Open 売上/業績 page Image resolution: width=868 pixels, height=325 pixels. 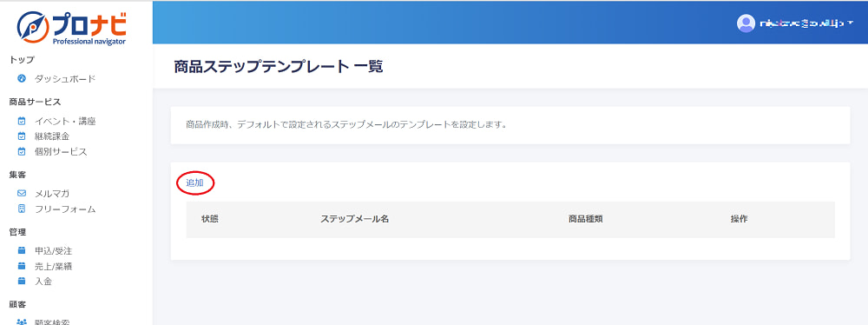(x=54, y=266)
